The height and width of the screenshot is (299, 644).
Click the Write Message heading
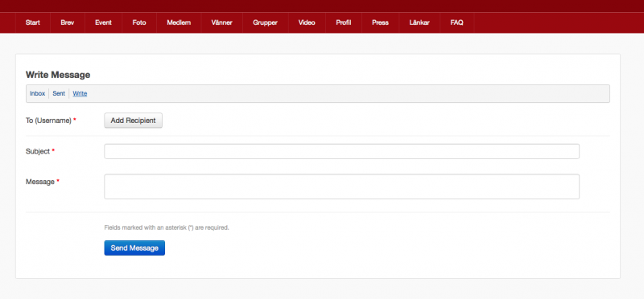coord(58,75)
